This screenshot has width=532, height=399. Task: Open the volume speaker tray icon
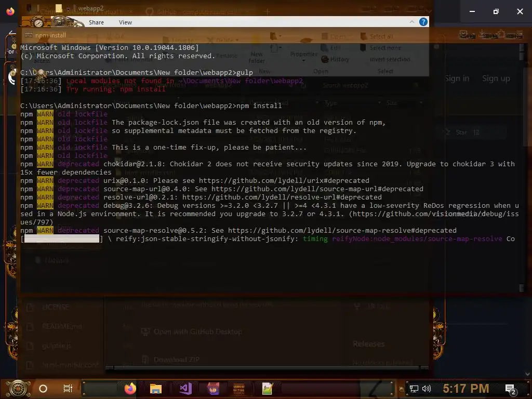click(x=427, y=389)
